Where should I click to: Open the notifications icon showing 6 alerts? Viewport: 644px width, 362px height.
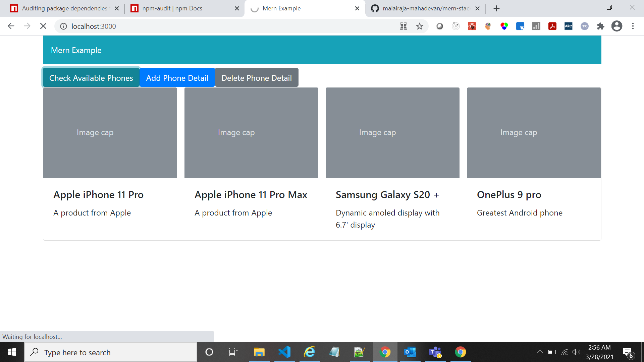pos(628,352)
